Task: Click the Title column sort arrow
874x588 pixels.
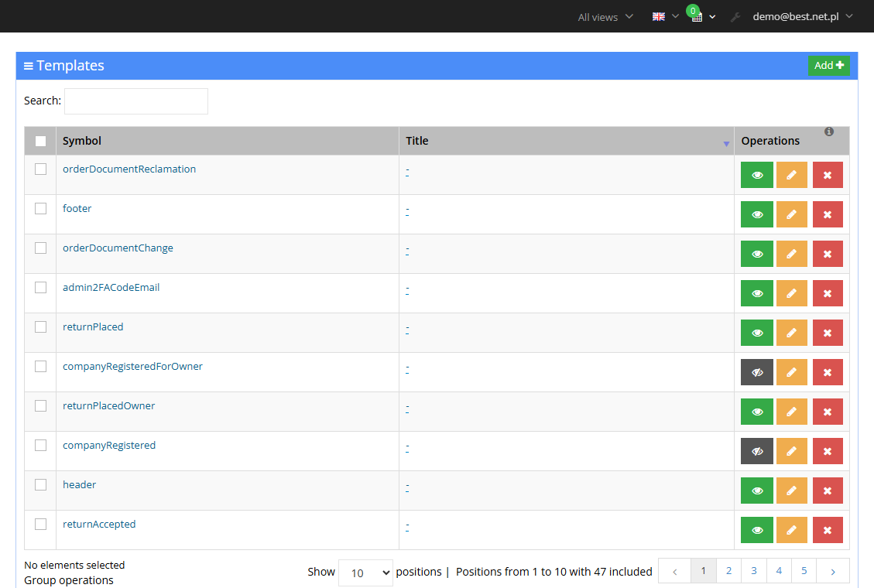Action: click(x=726, y=144)
